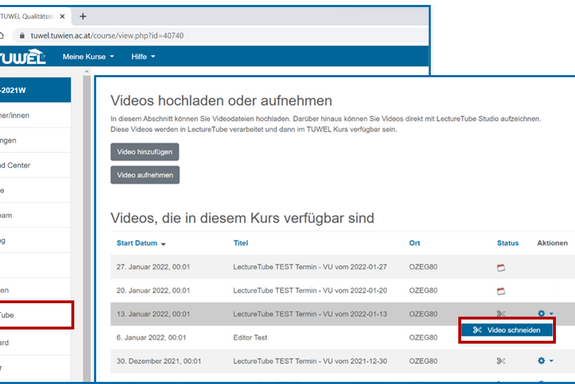This screenshot has height=384, width=575.
Task: Open a new browser tab with plus icon
Action: click(x=83, y=17)
